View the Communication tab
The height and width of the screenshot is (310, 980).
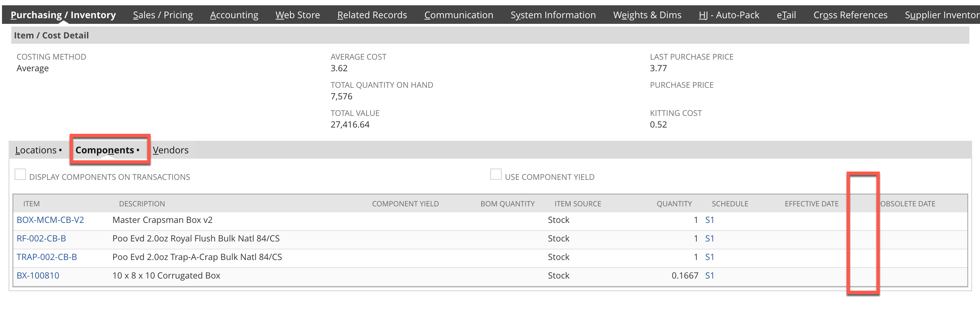pyautogui.click(x=458, y=15)
